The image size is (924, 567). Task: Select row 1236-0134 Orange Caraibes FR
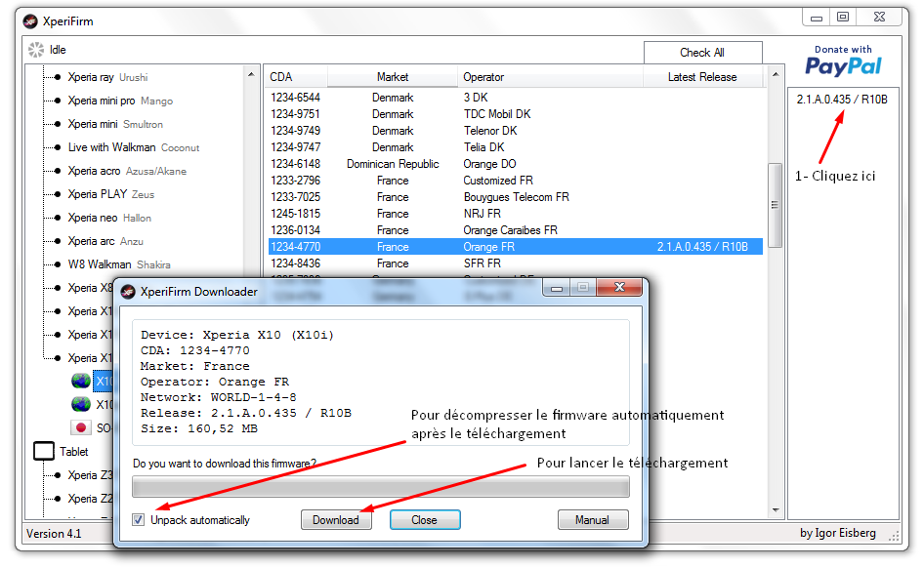tap(516, 230)
